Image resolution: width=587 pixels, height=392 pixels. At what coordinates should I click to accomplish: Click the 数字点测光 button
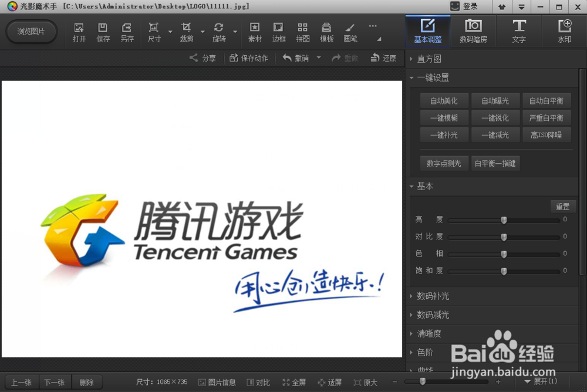(x=444, y=163)
